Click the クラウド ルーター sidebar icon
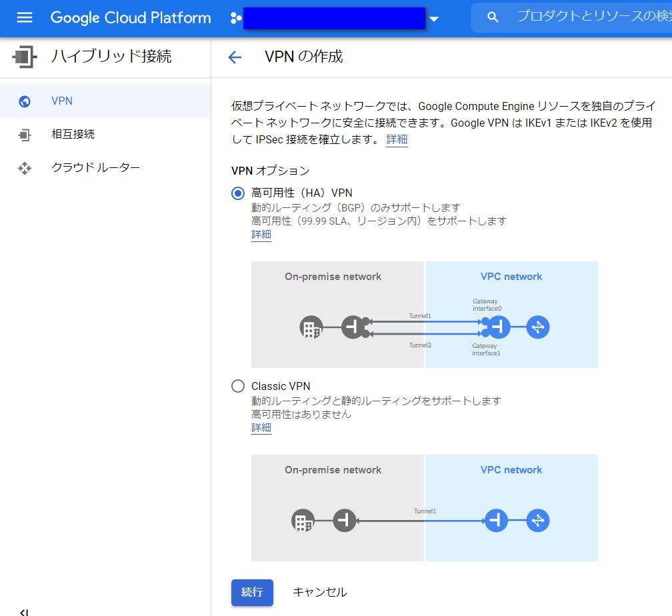Screen dimensions: 672x616 pos(25,168)
